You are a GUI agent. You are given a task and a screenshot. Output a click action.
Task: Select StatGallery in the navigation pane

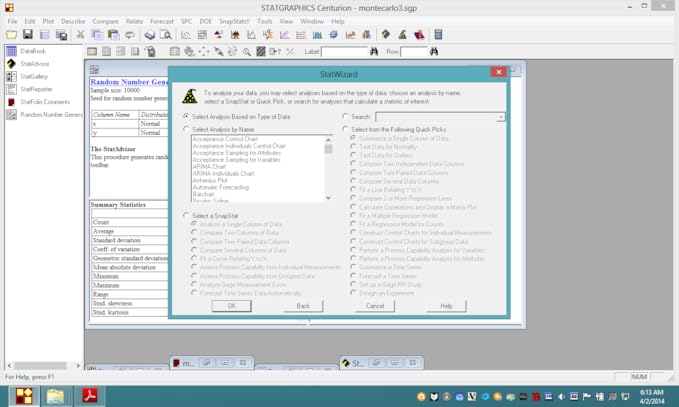pos(33,76)
